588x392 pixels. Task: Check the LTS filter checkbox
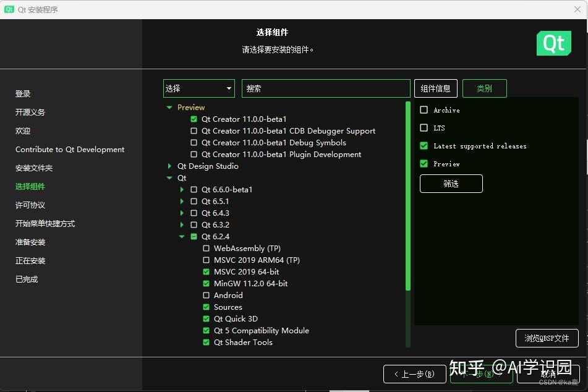pyautogui.click(x=424, y=127)
